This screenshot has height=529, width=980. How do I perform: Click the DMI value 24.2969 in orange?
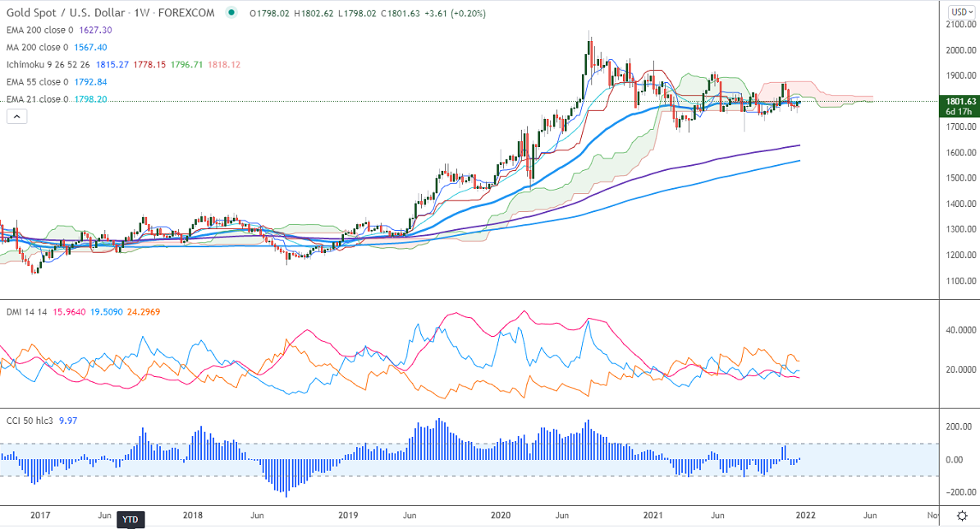click(x=144, y=312)
